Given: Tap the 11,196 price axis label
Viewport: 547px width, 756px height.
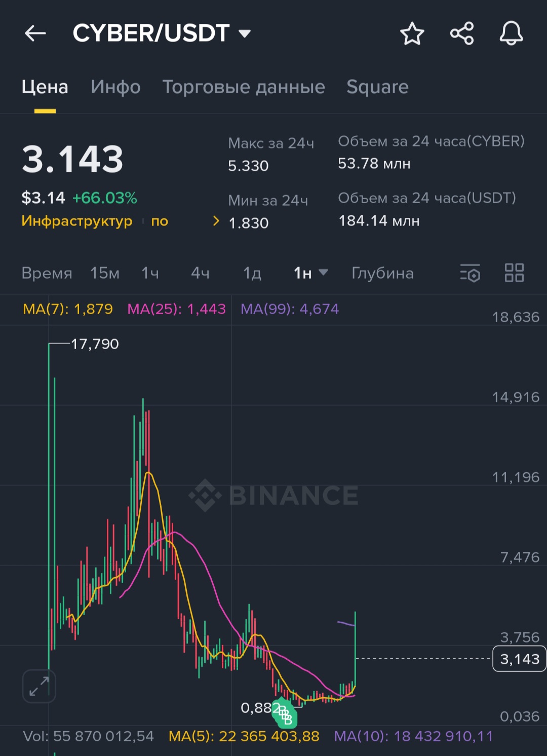Looking at the screenshot, I should [x=516, y=477].
